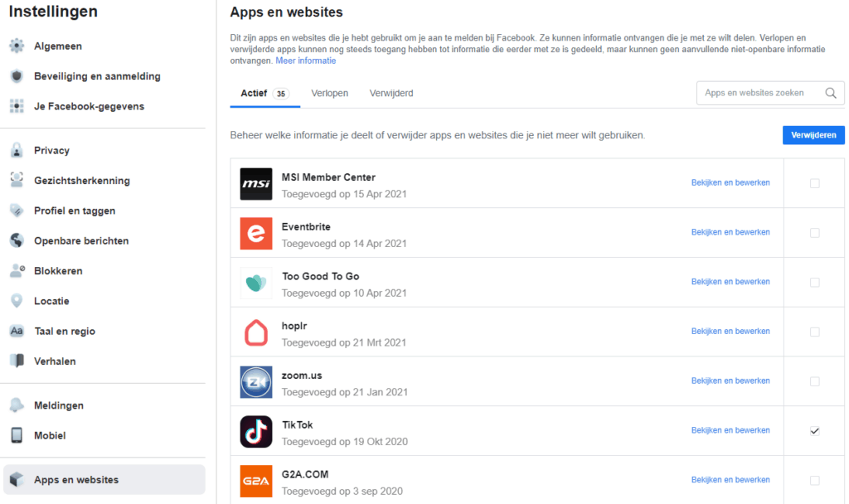Click Bekijken en bewerken for hoplr

point(730,332)
